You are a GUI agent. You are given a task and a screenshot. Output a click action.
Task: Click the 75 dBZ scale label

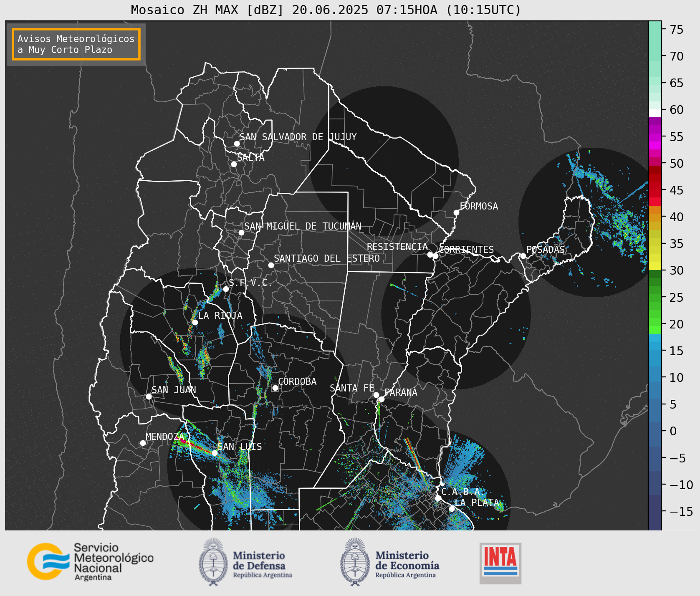tap(677, 30)
